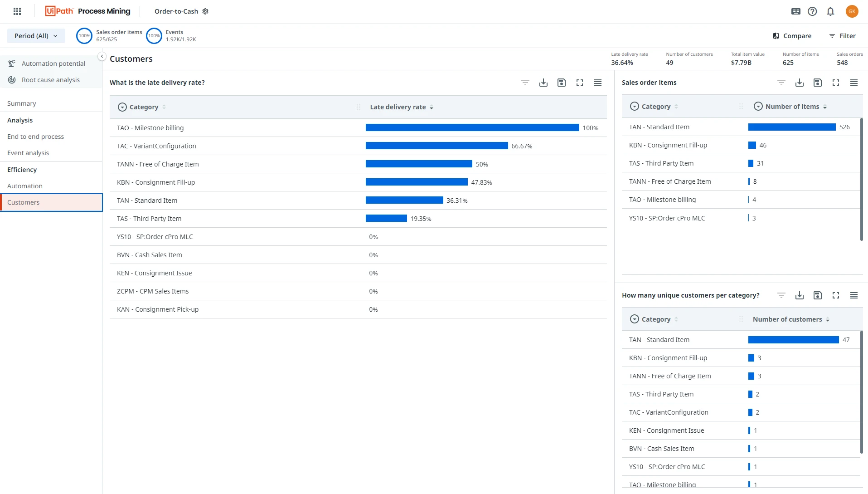The height and width of the screenshot is (494, 868).
Task: Select TAS - Third Party Item 19.35% row
Action: click(358, 219)
